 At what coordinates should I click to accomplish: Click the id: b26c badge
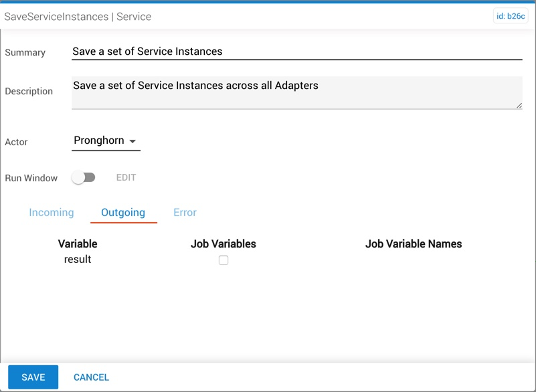click(x=511, y=16)
